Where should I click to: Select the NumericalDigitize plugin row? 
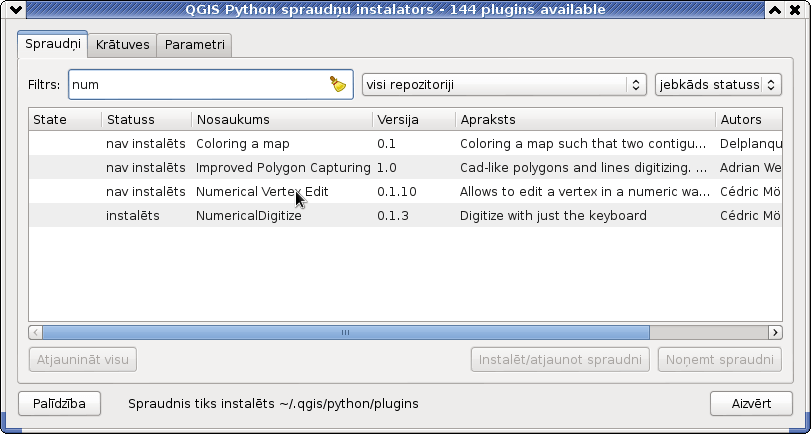(406, 215)
